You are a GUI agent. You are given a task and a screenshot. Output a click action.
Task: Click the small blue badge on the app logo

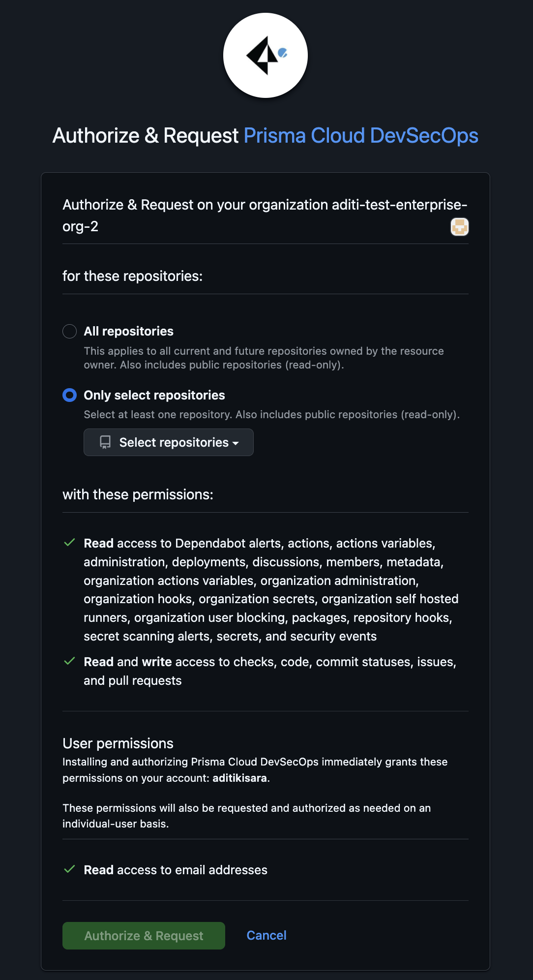point(283,53)
